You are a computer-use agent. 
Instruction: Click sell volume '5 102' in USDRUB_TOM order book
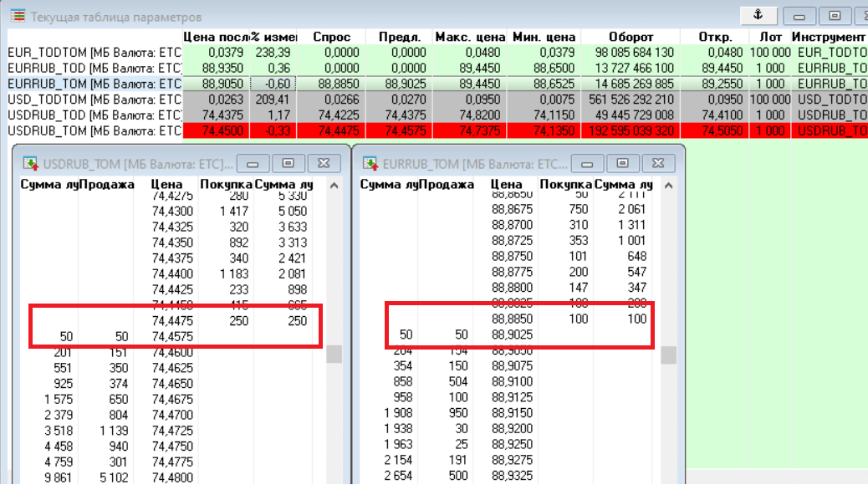tap(114, 477)
